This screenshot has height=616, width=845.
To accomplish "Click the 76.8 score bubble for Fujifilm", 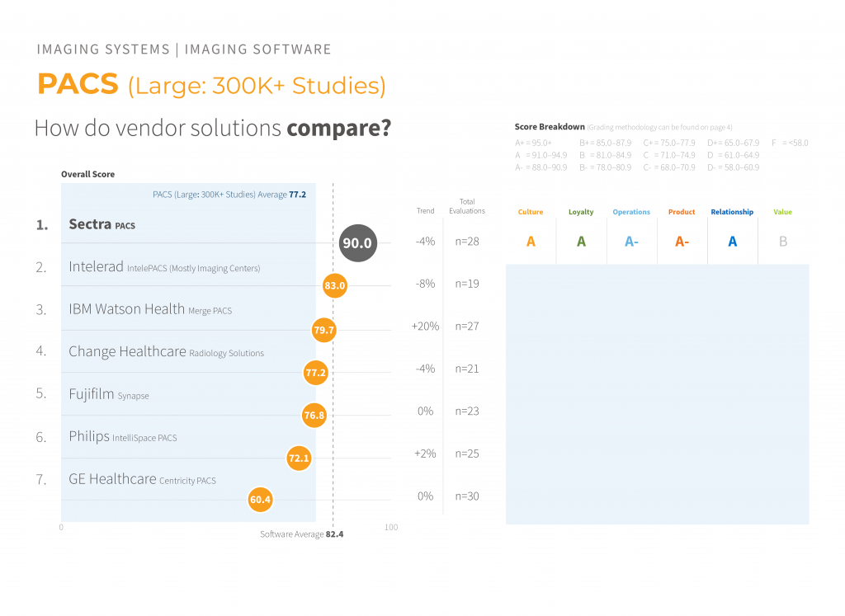I will click(x=314, y=415).
